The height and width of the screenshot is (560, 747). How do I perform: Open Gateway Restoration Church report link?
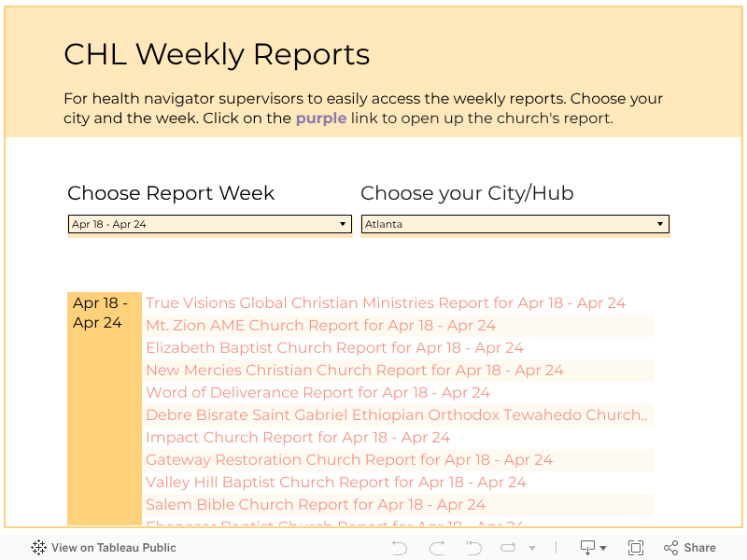coord(348,460)
